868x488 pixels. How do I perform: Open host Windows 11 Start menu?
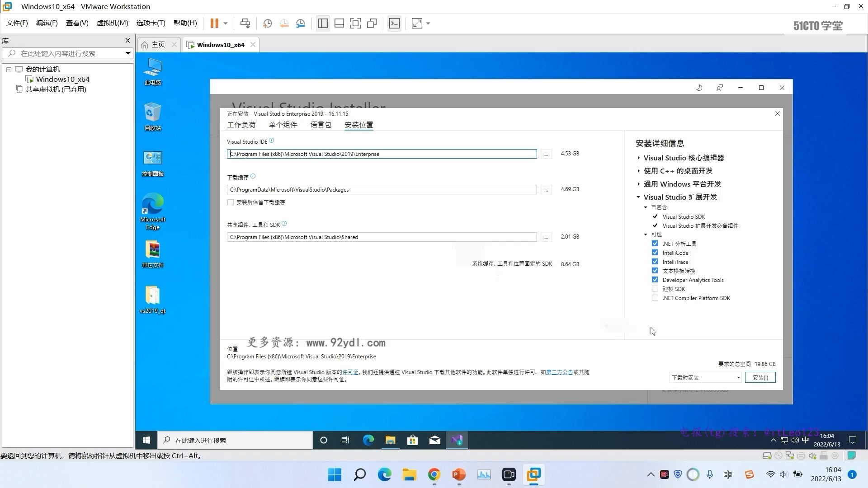(335, 474)
